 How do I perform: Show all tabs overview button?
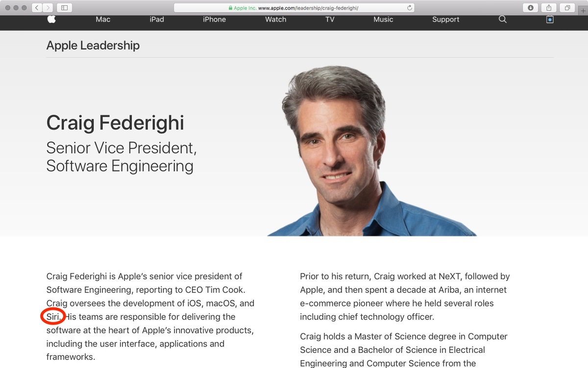(567, 8)
